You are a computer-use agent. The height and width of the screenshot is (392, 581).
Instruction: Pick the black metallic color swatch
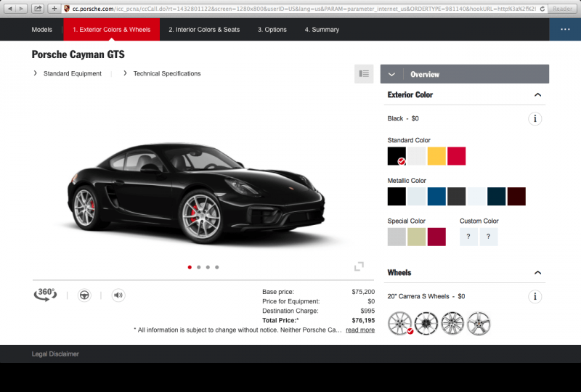[x=397, y=197]
